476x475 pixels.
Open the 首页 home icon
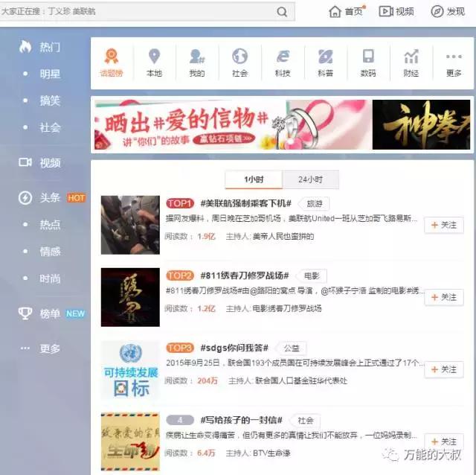pos(335,12)
